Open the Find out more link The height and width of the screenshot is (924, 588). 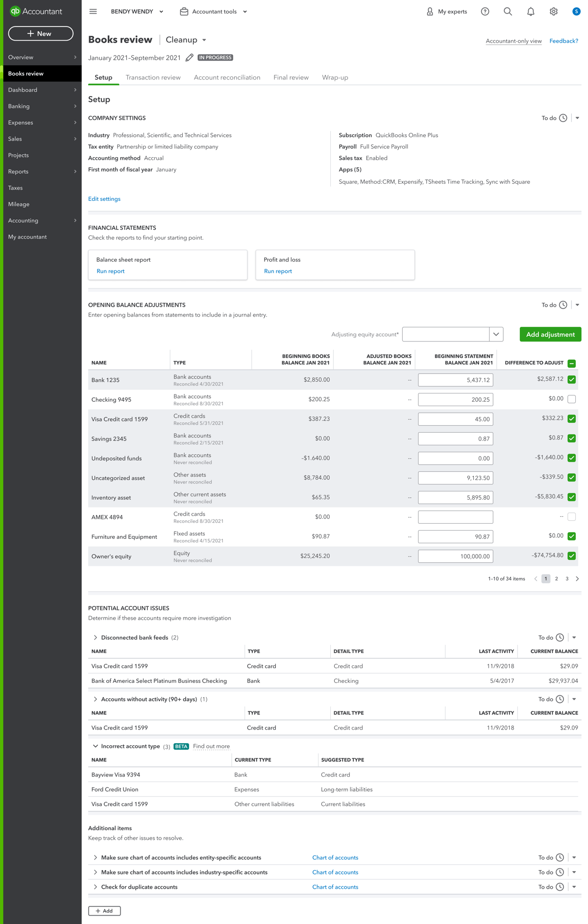211,746
